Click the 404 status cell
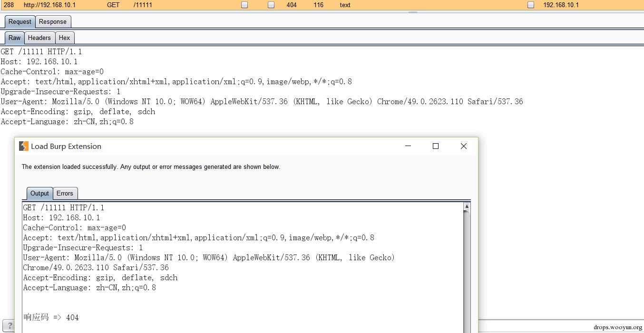The image size is (644, 333). [292, 5]
